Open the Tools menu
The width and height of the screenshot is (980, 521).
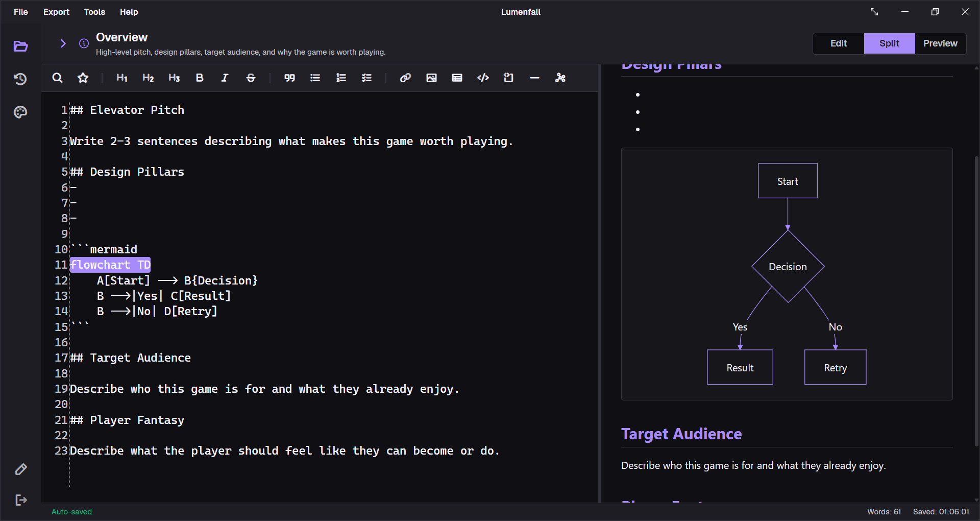pos(94,12)
